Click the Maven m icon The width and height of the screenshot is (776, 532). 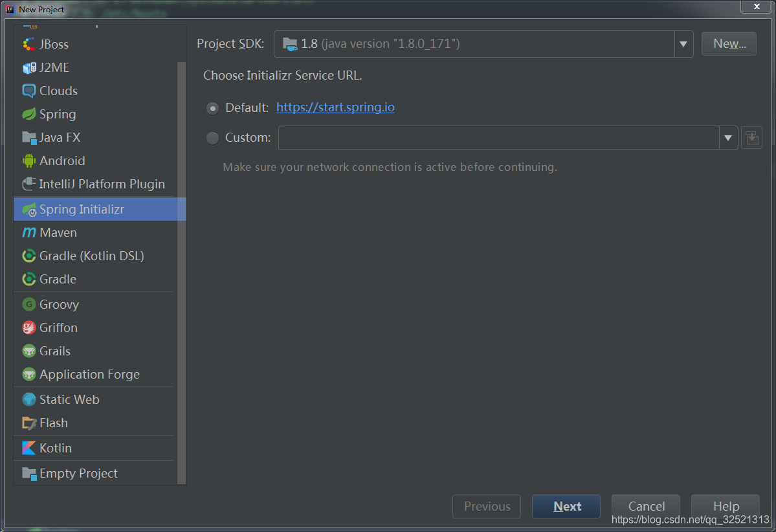point(28,232)
